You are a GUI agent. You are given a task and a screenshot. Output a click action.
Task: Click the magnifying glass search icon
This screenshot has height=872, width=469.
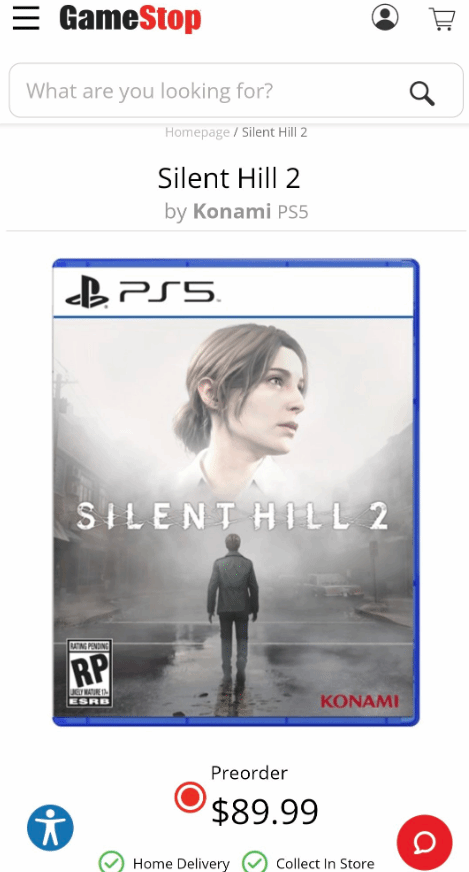coord(422,93)
